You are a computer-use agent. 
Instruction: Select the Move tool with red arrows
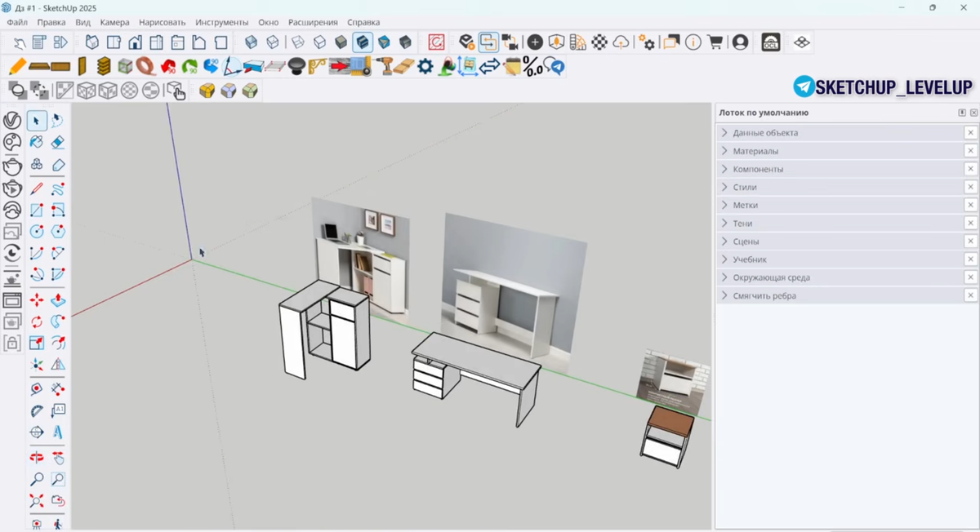(37, 300)
